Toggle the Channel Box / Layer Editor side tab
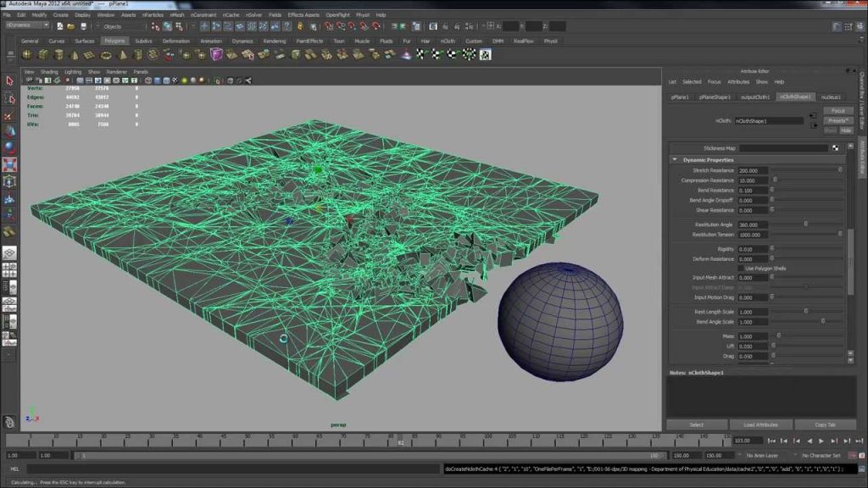Image resolution: width=868 pixels, height=488 pixels. 862,100
